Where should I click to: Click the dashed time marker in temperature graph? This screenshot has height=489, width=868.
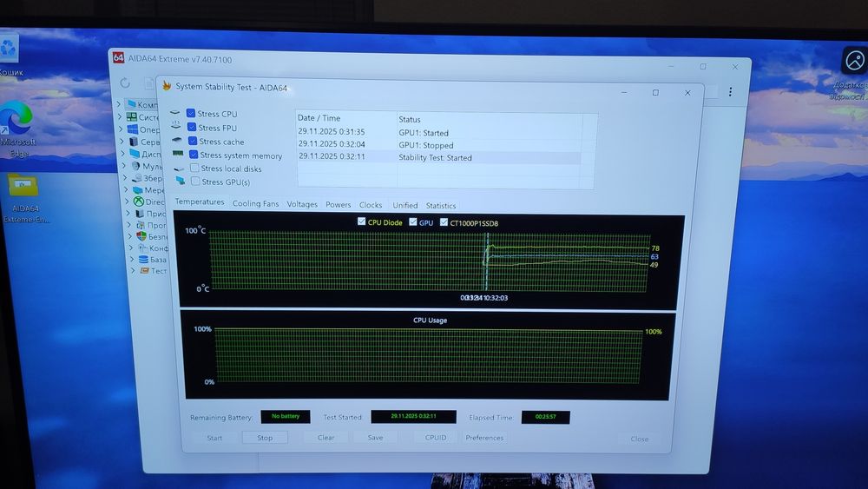[x=487, y=261]
